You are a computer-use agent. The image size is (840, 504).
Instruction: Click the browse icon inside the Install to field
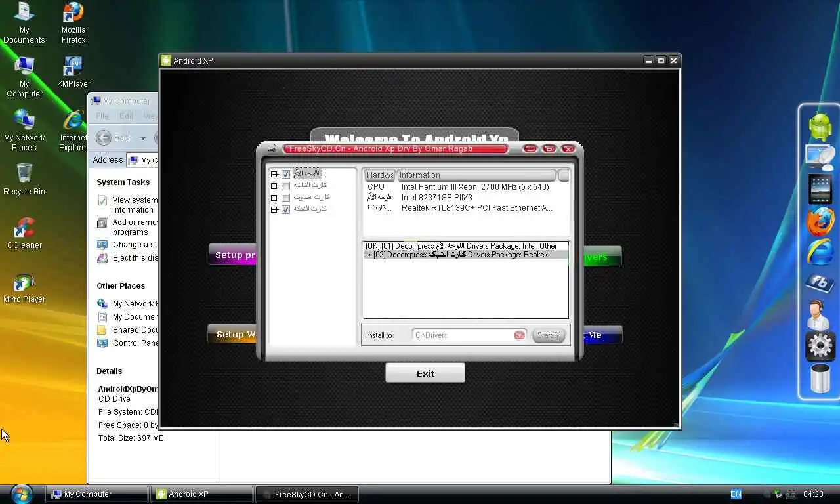pyautogui.click(x=519, y=335)
